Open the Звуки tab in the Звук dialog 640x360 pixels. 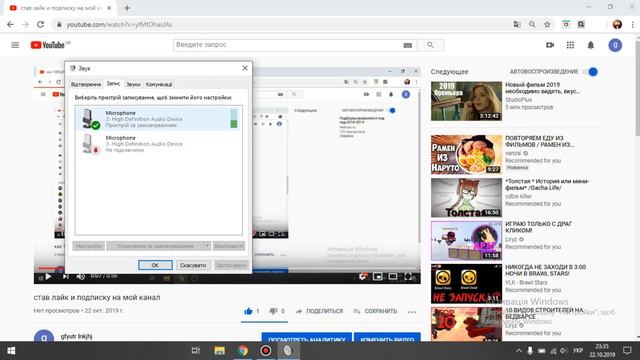click(133, 84)
